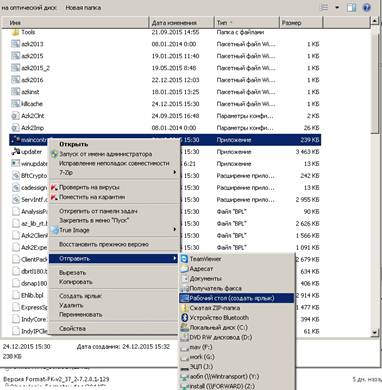
Task: Sort by Дата изменения column header
Action: (x=181, y=23)
